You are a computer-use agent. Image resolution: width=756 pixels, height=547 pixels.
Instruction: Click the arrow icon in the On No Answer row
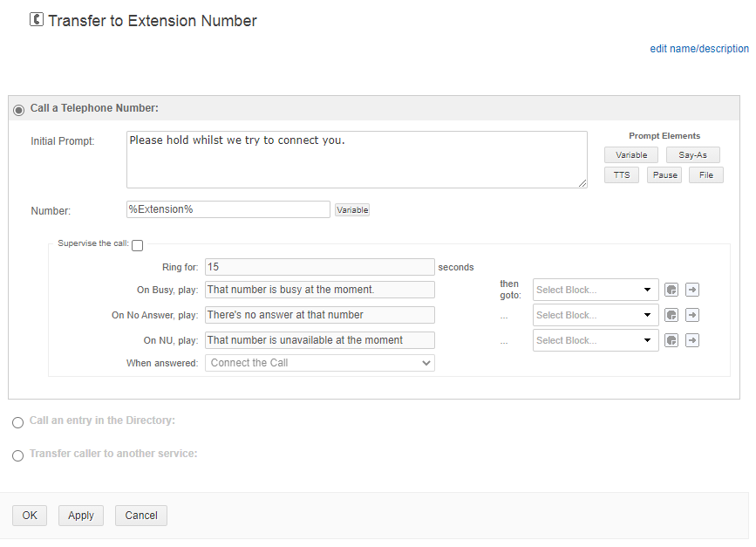(692, 315)
